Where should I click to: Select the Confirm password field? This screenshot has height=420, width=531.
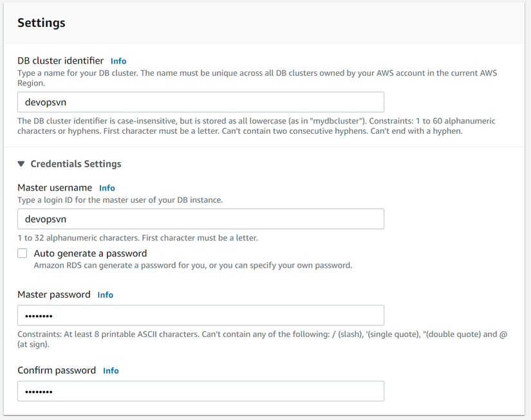[200, 391]
